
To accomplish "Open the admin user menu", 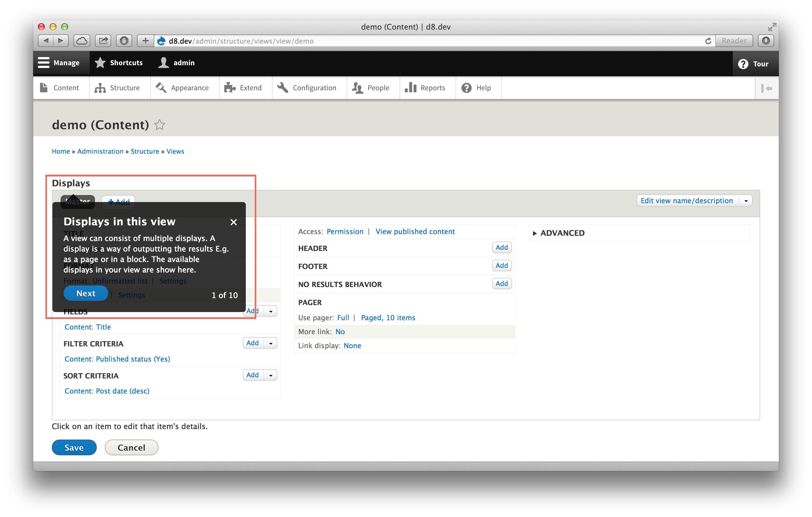I will [177, 63].
